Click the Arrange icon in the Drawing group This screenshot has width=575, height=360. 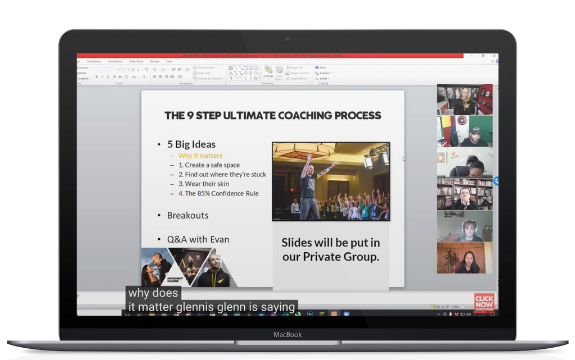(x=268, y=71)
